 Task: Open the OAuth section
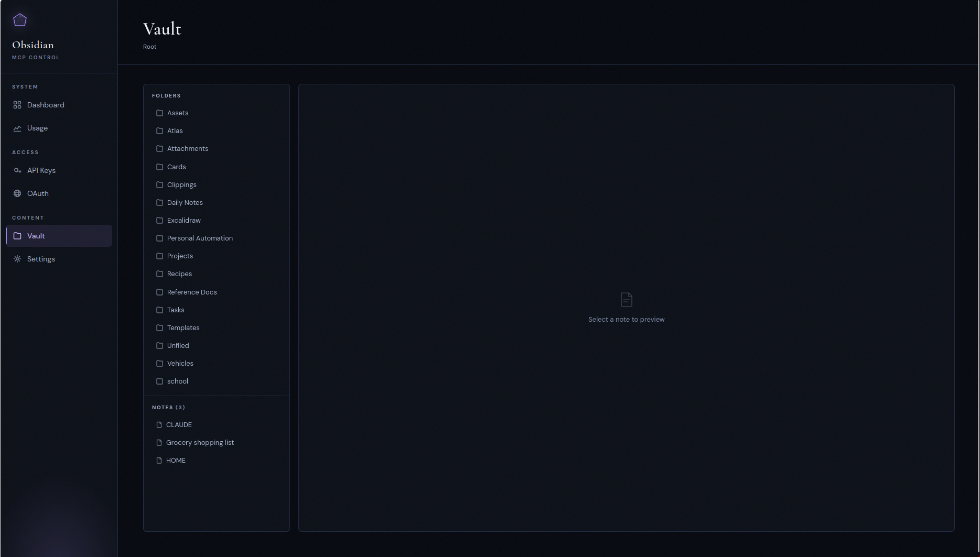pos(59,193)
